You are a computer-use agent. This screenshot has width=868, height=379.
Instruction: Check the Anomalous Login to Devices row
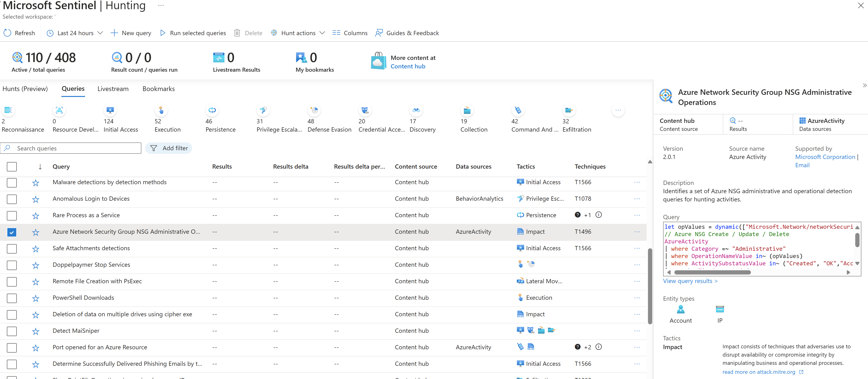click(12, 199)
